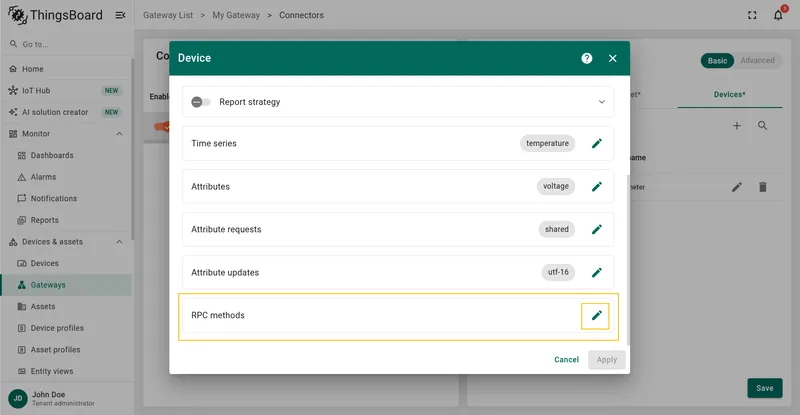
Task: Select the Devices tab
Action: (730, 94)
